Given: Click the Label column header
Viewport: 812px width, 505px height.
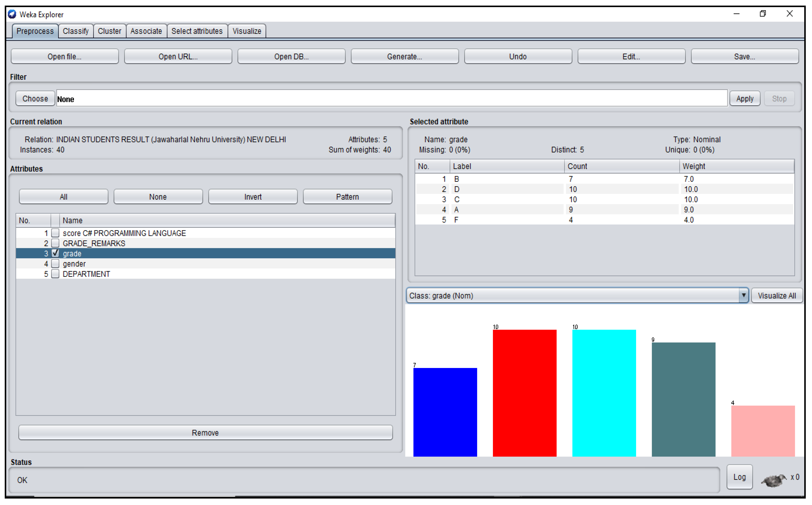Looking at the screenshot, I should [506, 166].
